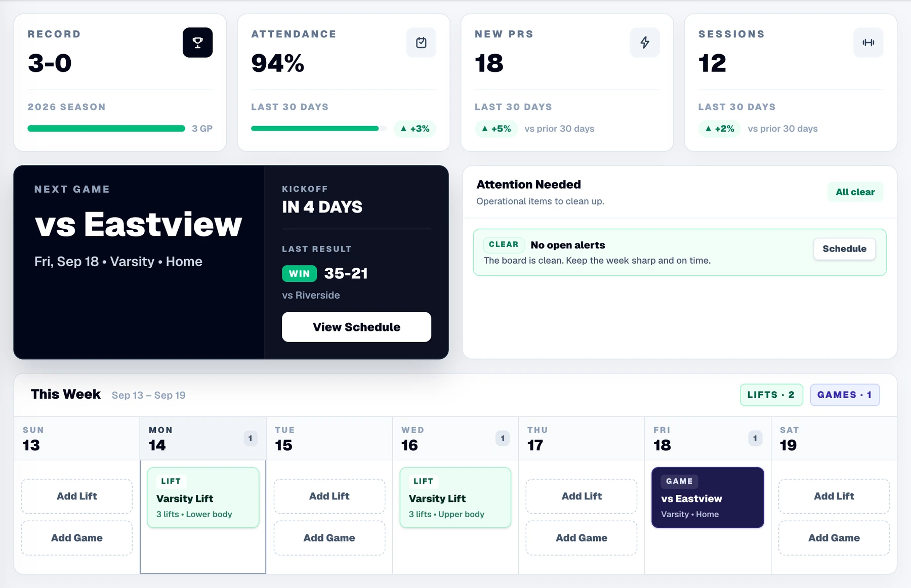Click the +5% New PRs trend badge
This screenshot has height=588, width=911.
(x=496, y=129)
